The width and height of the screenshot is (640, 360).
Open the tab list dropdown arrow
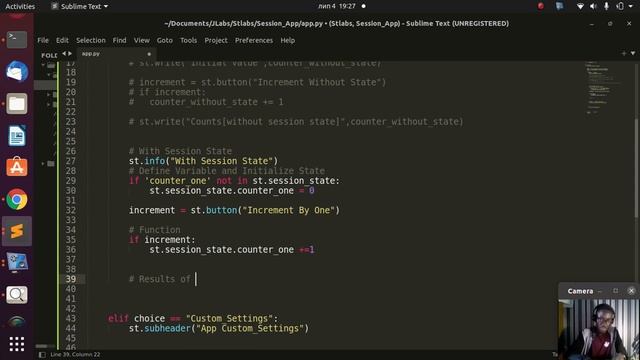pos(633,53)
